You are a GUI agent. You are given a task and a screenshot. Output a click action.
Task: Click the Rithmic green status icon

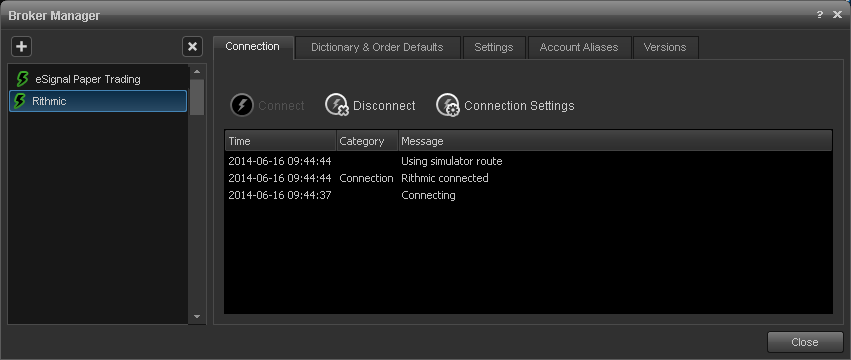pyautogui.click(x=20, y=101)
